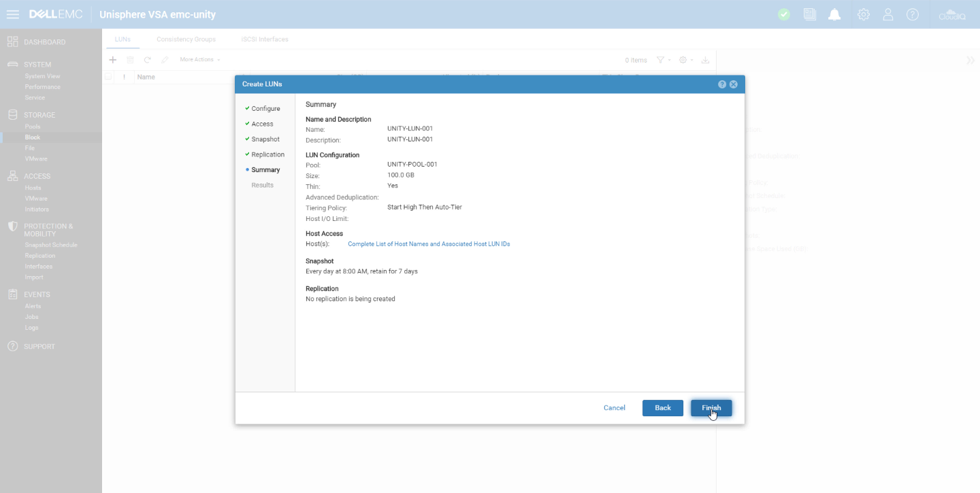Open Pools under Storage
Viewport: 980px width, 493px height.
[x=33, y=126]
